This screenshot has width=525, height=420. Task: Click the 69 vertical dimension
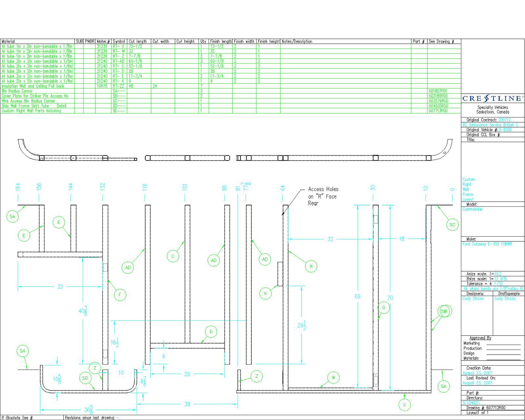coord(357,297)
